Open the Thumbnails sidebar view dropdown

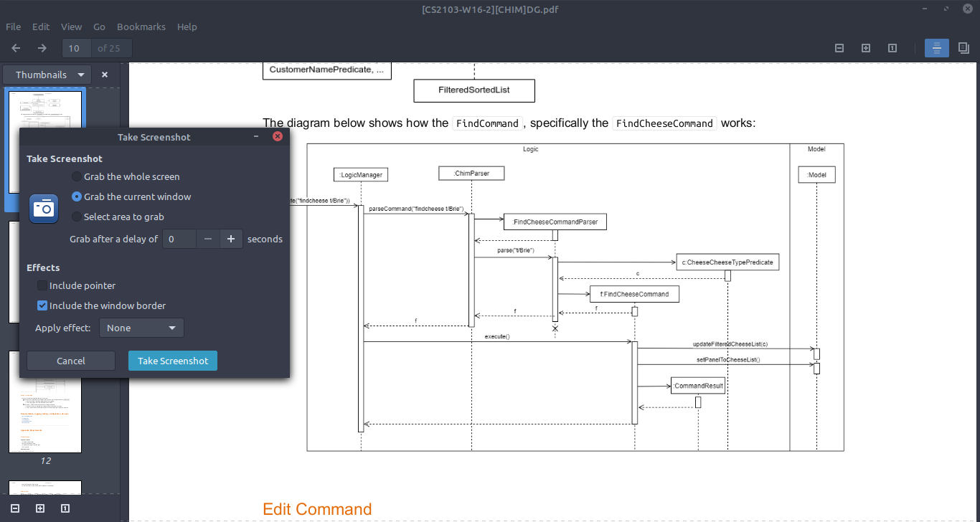(47, 74)
